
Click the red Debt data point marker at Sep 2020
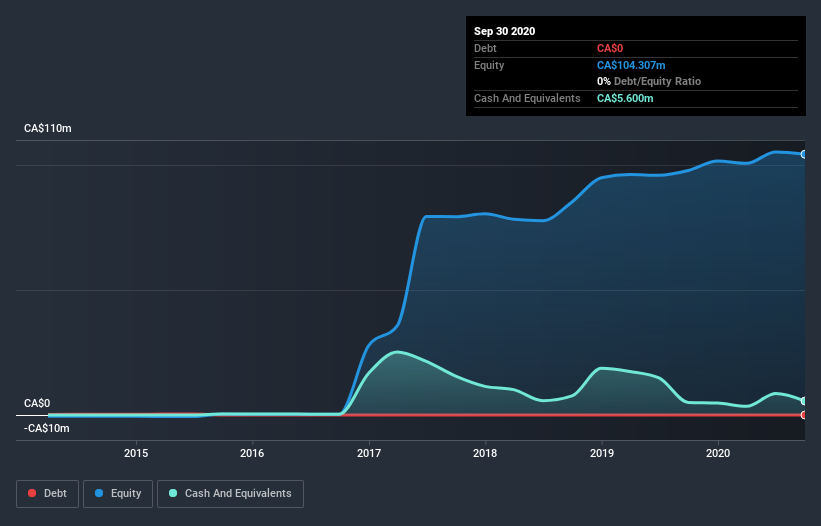click(x=804, y=415)
